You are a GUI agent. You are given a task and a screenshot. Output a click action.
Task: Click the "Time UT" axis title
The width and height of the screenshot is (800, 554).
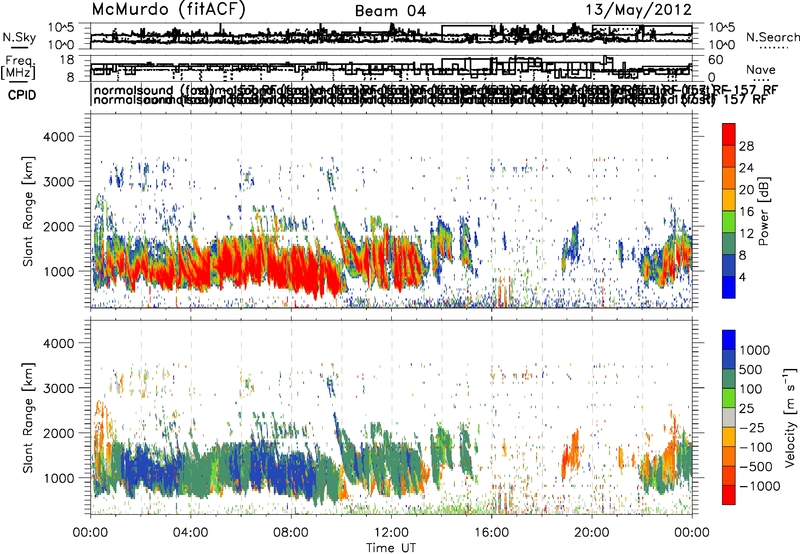coord(391,548)
